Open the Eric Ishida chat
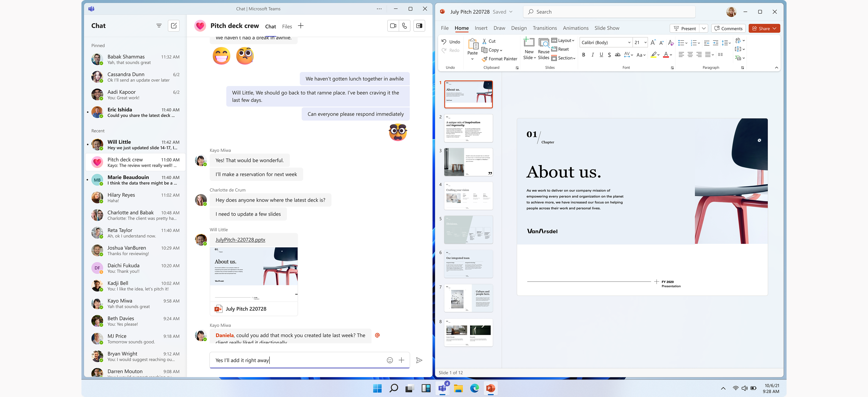868x397 pixels. click(x=136, y=112)
